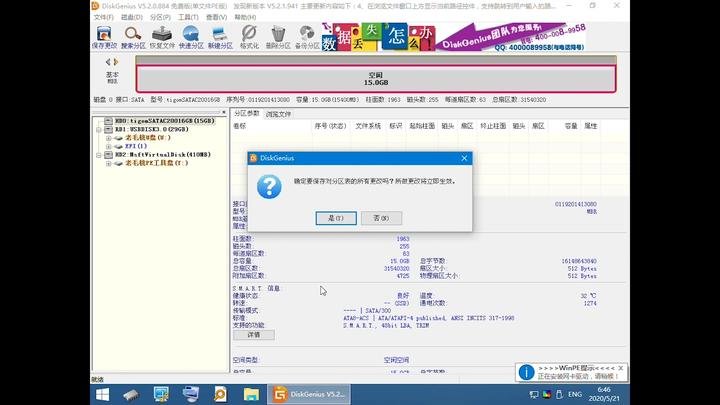
Task: Open the 磁盘(D) menu
Action: 132,17
